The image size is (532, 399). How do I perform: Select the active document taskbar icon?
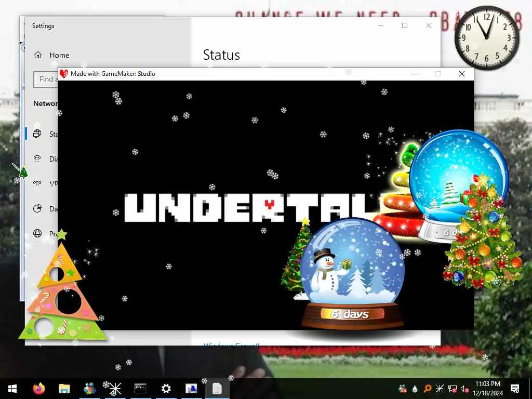pos(217,389)
